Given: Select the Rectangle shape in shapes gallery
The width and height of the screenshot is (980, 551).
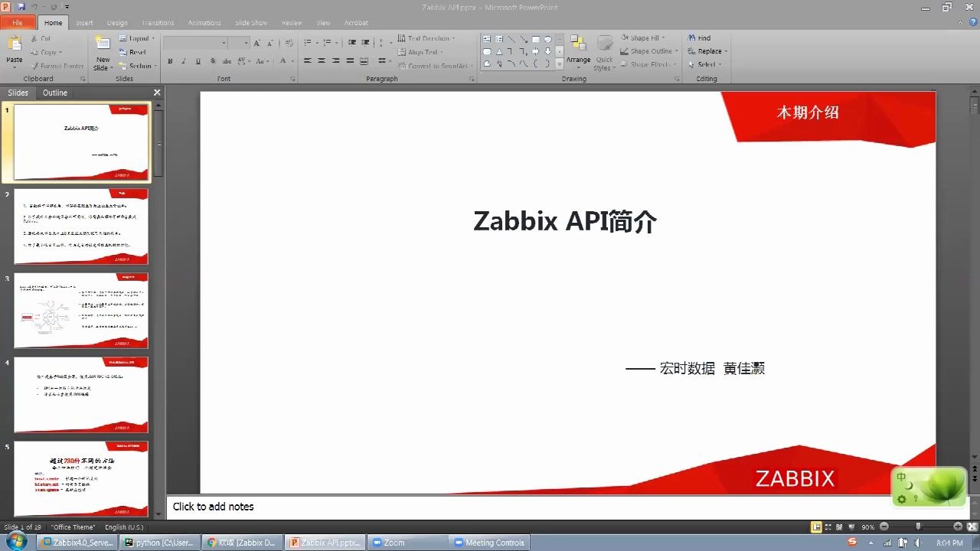Looking at the screenshot, I should tap(536, 39).
